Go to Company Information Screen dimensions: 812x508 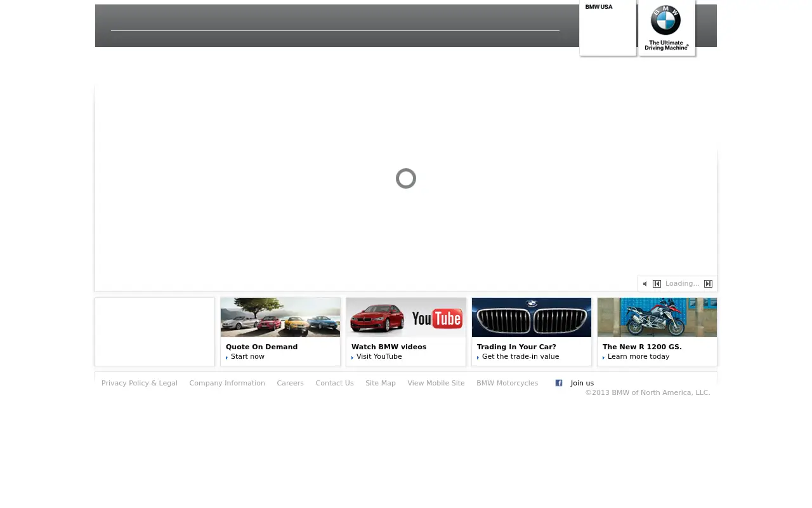(x=227, y=383)
